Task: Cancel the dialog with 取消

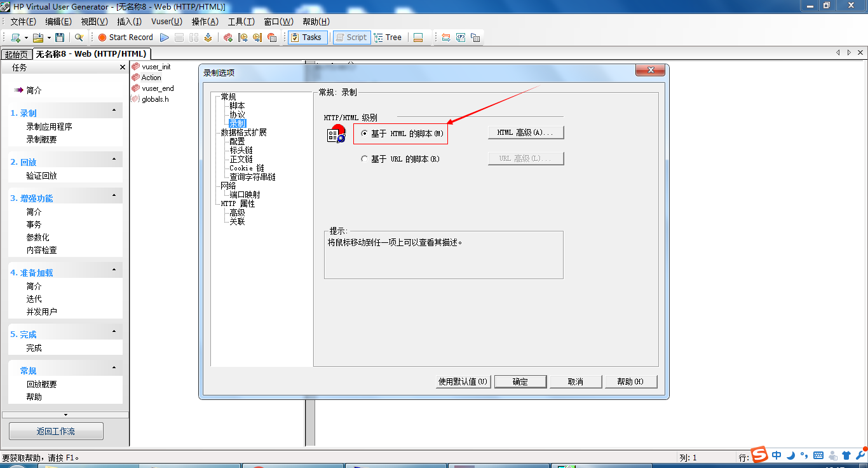Action: (576, 382)
